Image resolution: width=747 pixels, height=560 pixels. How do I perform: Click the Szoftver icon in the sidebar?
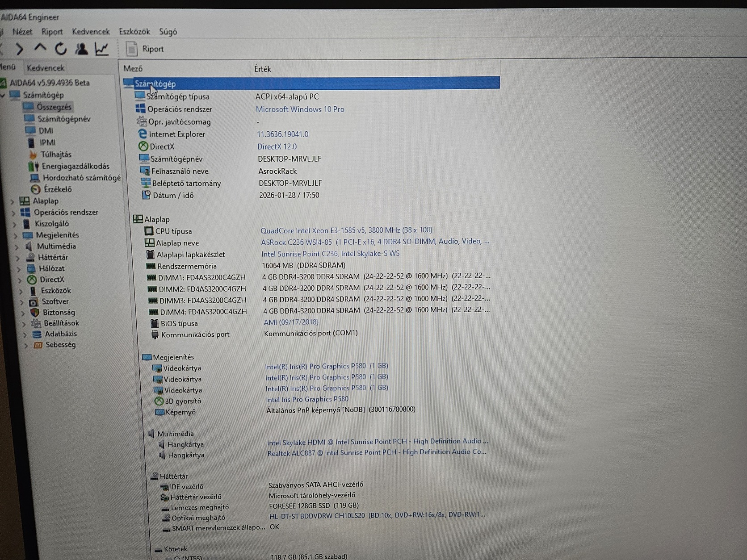point(33,301)
